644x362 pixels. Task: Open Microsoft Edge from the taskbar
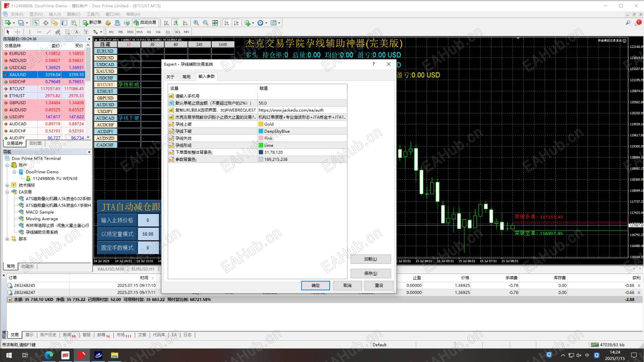[x=49, y=355]
